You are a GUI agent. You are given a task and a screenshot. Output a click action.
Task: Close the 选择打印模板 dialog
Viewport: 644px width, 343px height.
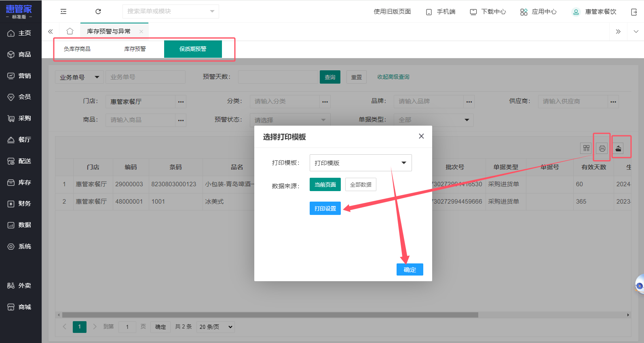421,136
